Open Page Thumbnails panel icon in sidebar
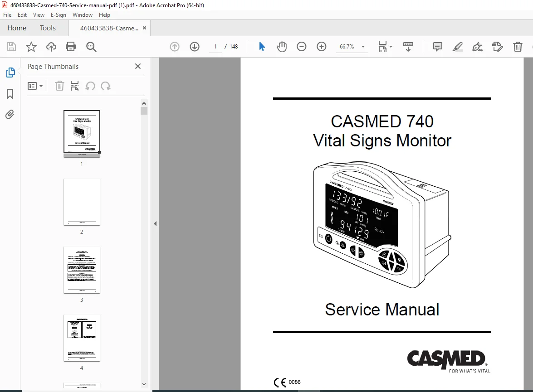 pyautogui.click(x=10, y=73)
